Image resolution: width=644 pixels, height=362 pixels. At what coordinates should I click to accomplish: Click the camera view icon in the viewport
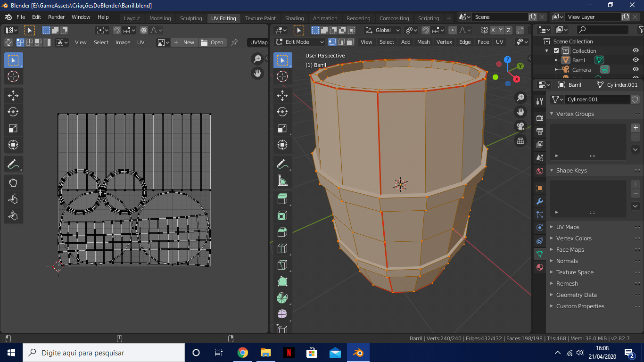520,126
